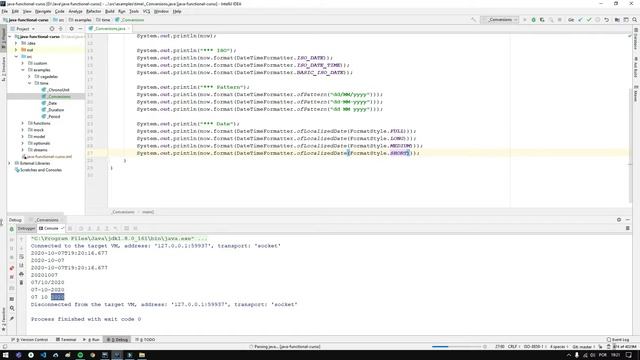Collapse the time package

click(29, 83)
